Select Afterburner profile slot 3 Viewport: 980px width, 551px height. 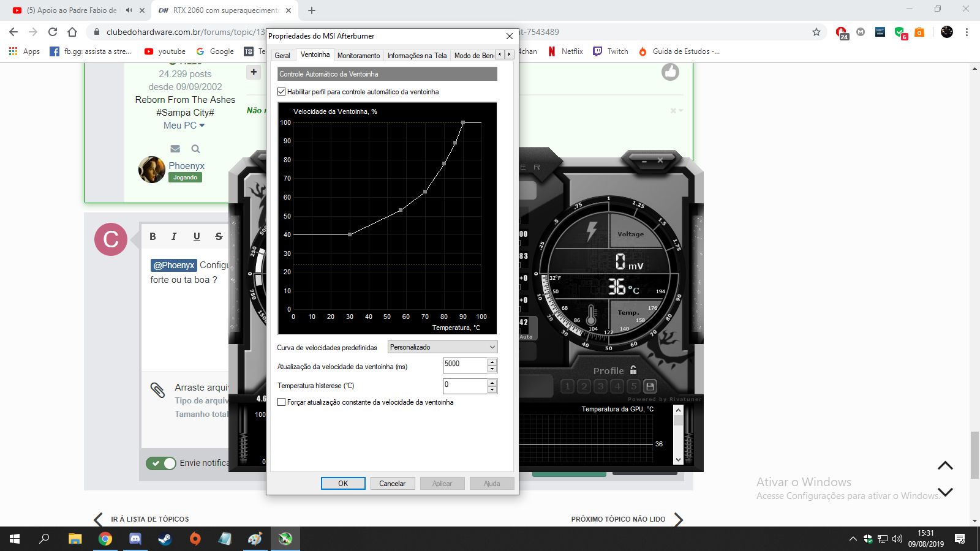tap(601, 386)
